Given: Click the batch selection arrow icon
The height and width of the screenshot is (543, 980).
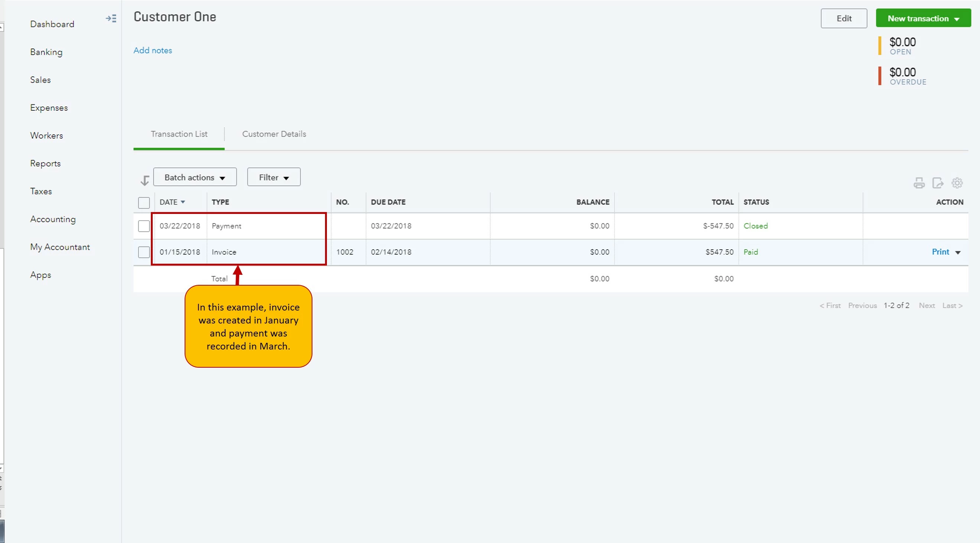Looking at the screenshot, I should [x=145, y=180].
